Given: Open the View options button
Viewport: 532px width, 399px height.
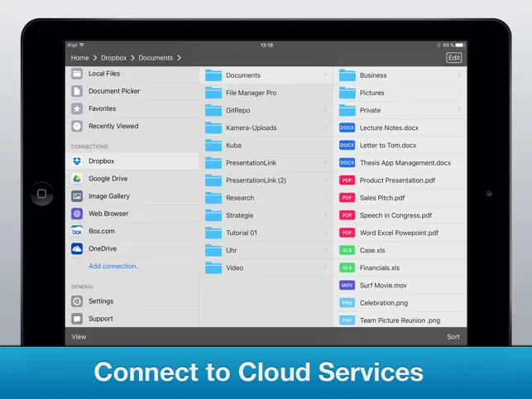Looking at the screenshot, I should tap(79, 337).
